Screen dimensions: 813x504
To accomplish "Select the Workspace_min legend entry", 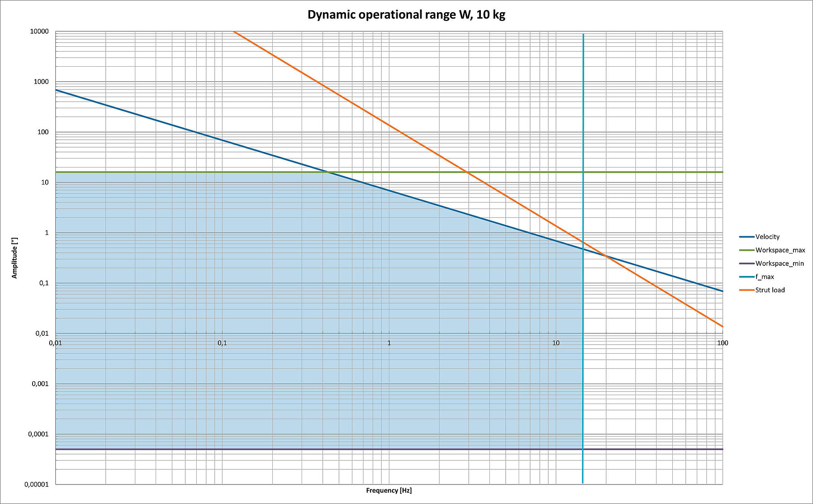I will pyautogui.click(x=779, y=263).
